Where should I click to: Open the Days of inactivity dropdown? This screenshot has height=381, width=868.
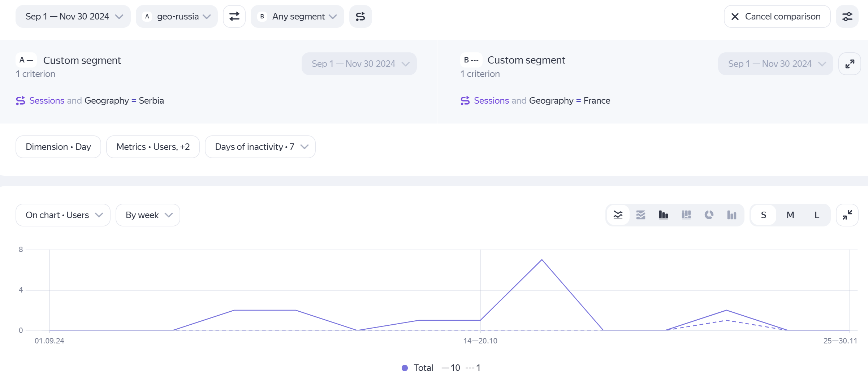click(260, 147)
